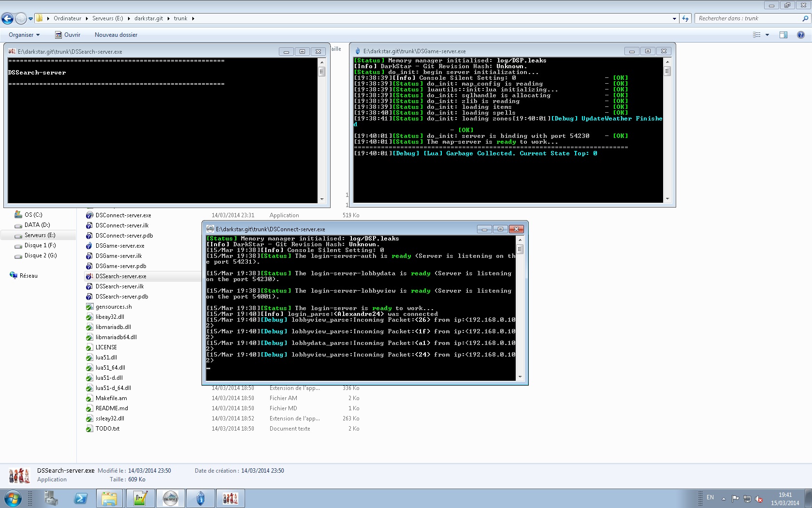This screenshot has height=508, width=812.
Task: Click the blue crystal DSGame-server taskbar icon
Action: pos(200,498)
